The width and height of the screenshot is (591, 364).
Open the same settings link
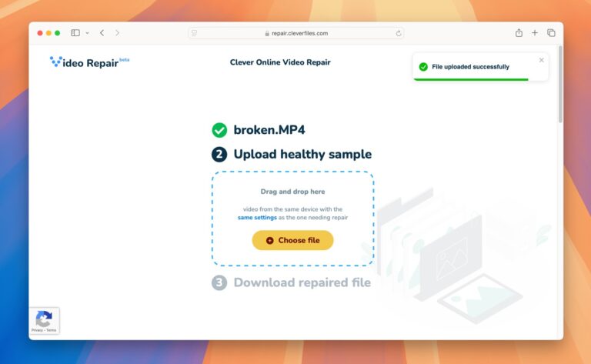(x=256, y=218)
